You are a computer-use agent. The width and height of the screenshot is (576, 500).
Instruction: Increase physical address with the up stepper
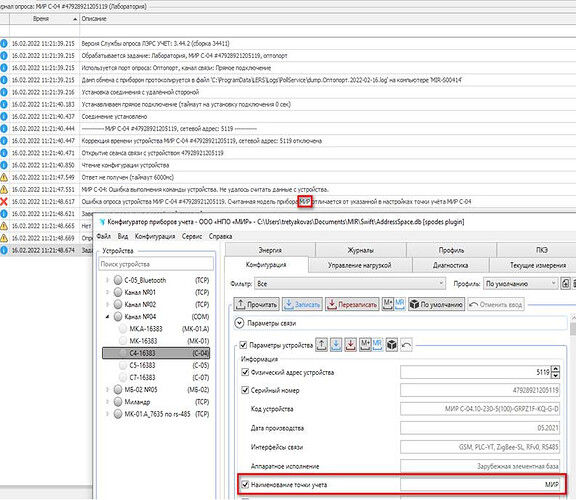pyautogui.click(x=555, y=369)
